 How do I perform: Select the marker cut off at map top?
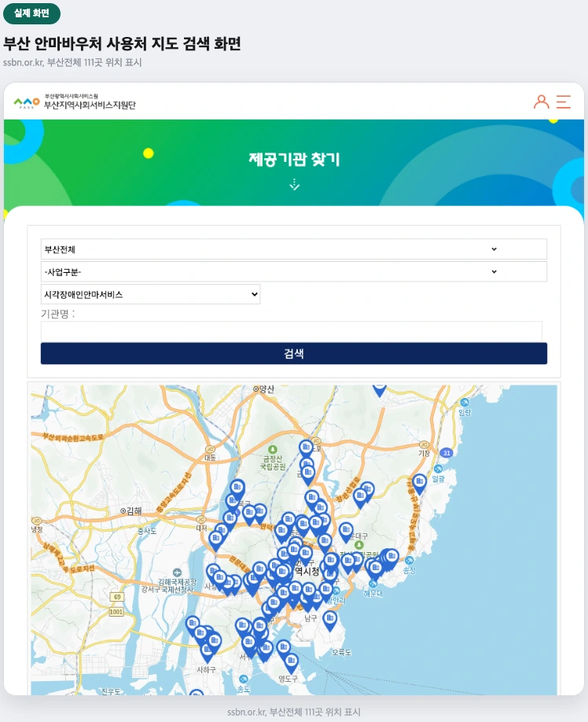[379, 389]
